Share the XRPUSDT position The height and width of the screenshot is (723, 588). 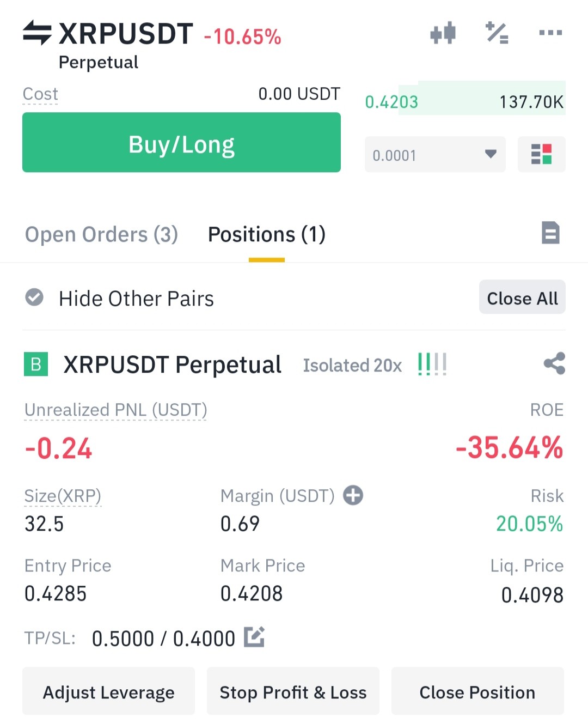click(554, 363)
